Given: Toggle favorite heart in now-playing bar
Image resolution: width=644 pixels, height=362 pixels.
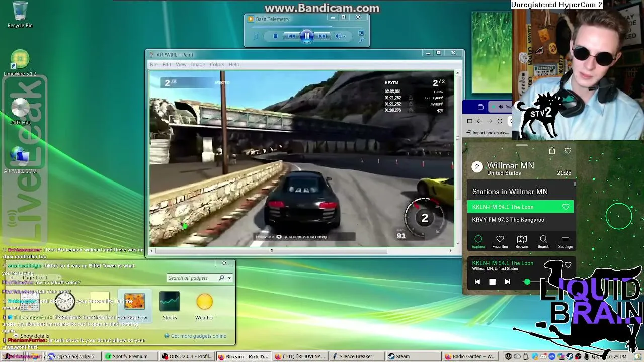Looking at the screenshot, I should tap(568, 265).
